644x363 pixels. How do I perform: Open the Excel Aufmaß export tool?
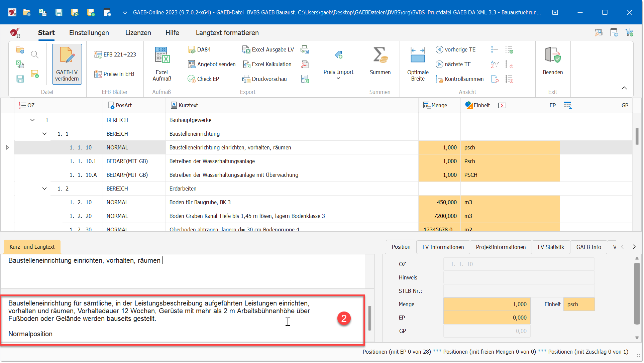pos(162,55)
